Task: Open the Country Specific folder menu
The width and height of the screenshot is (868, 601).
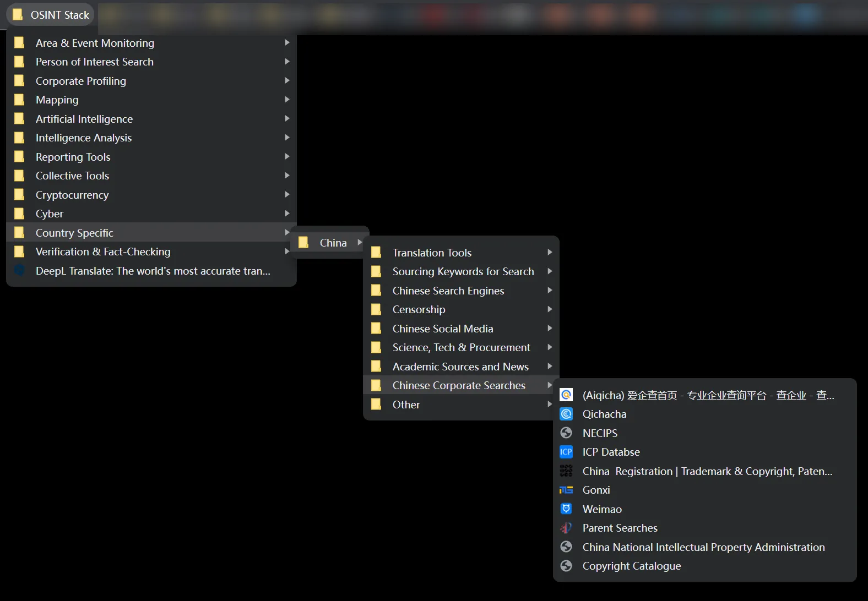Action: coord(151,233)
